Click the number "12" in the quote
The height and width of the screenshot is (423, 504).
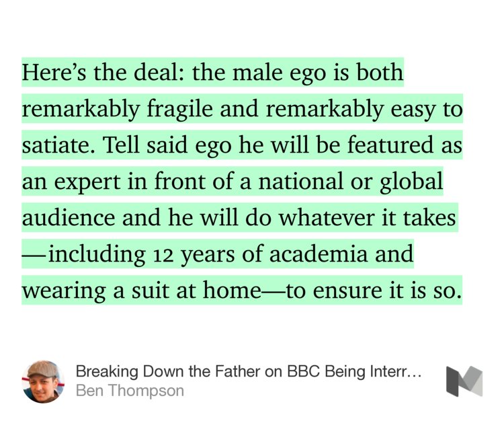157,256
